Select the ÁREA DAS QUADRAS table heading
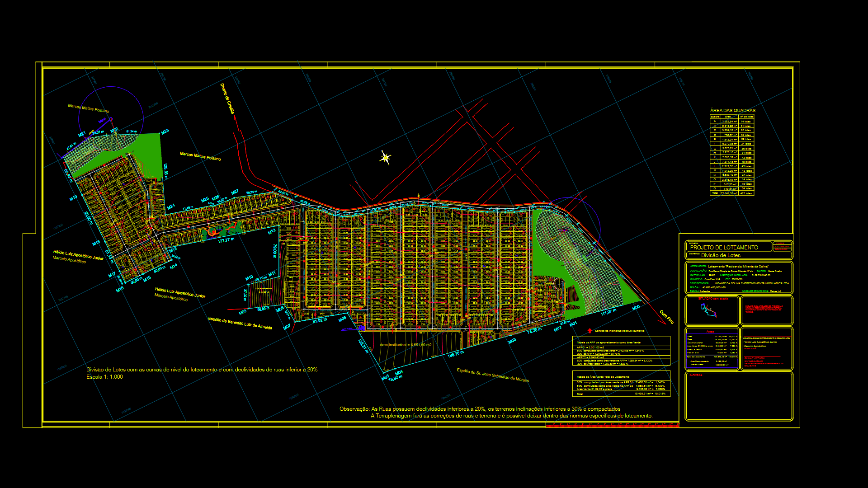Screen dimensions: 868x488 pos(732,110)
